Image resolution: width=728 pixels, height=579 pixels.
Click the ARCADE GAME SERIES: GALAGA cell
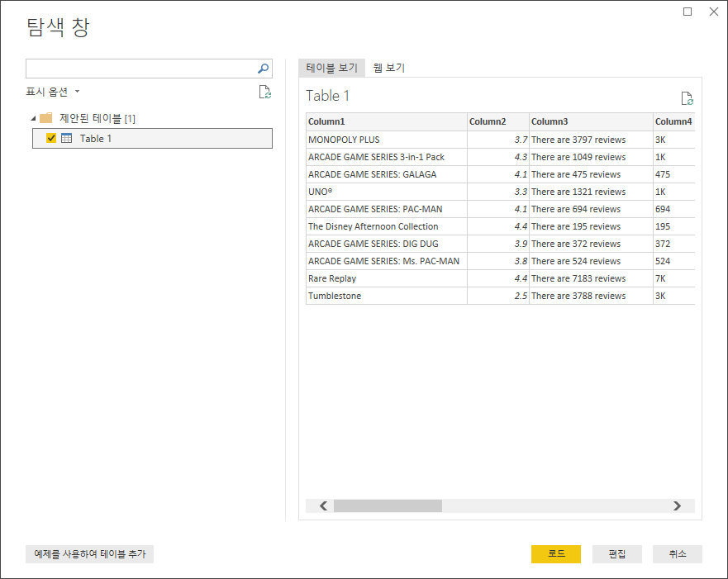tap(386, 174)
